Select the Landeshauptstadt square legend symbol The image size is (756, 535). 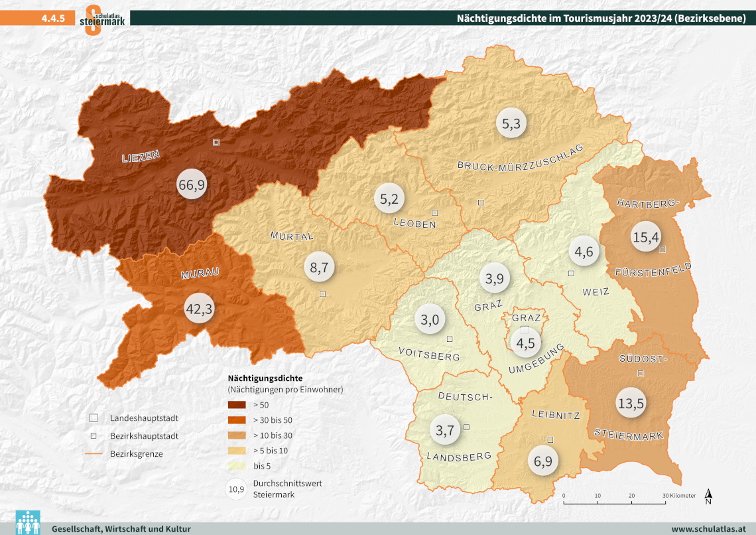[x=94, y=418]
